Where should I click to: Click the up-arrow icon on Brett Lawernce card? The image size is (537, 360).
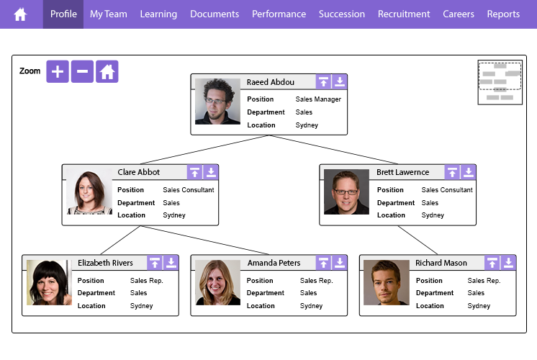[452, 172]
